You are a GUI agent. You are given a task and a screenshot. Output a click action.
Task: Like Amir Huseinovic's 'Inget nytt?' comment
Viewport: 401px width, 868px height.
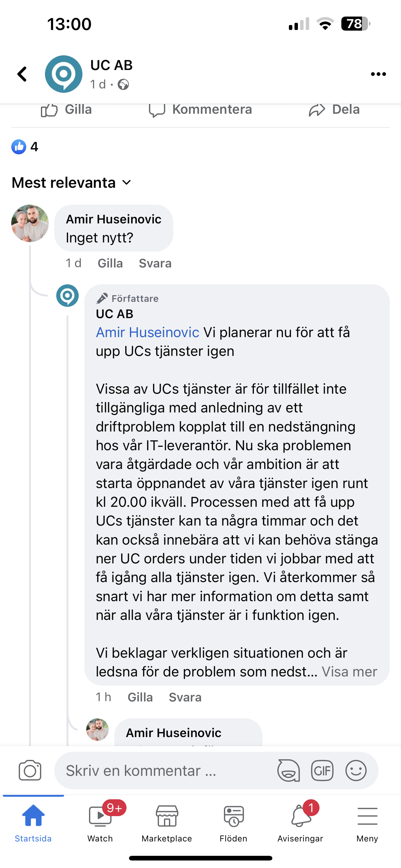pos(110,263)
